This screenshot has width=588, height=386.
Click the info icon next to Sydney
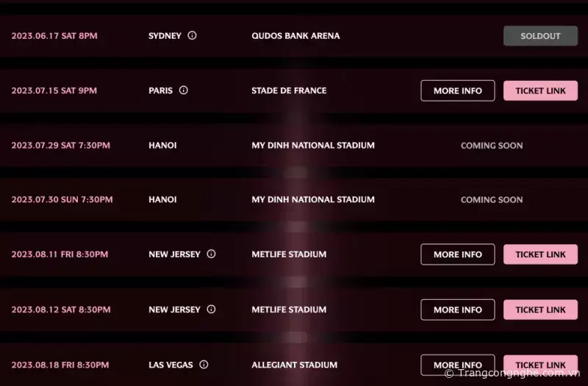193,35
